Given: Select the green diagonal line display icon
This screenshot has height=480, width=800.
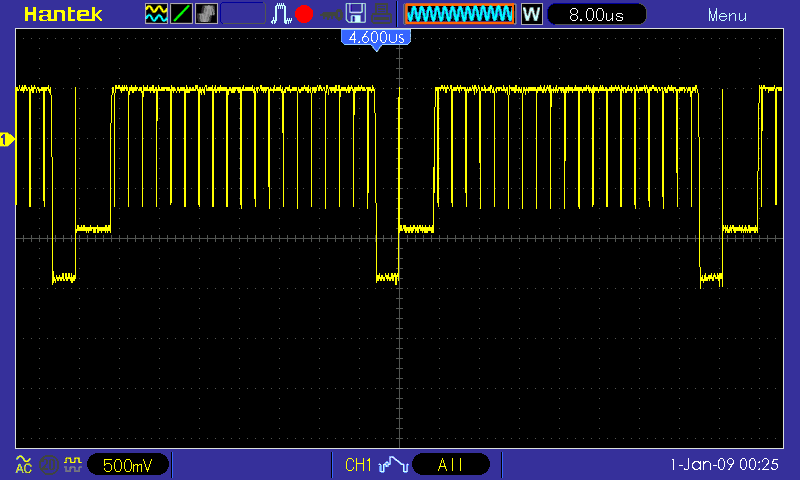Looking at the screenshot, I should click(181, 14).
